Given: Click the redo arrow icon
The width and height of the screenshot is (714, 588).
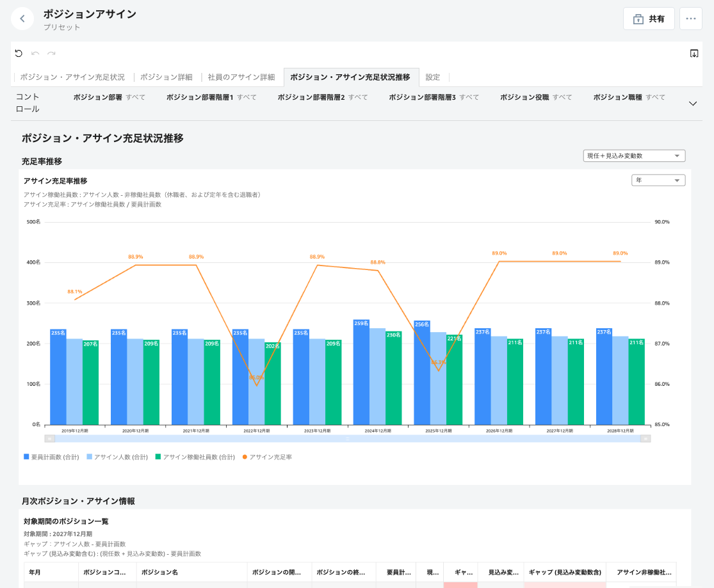Looking at the screenshot, I should [x=51, y=54].
